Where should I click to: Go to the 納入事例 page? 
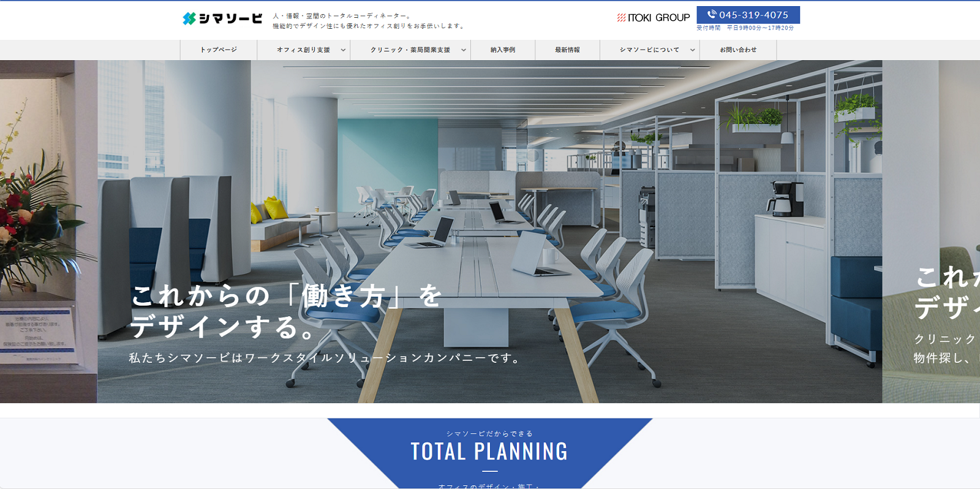pos(503,50)
